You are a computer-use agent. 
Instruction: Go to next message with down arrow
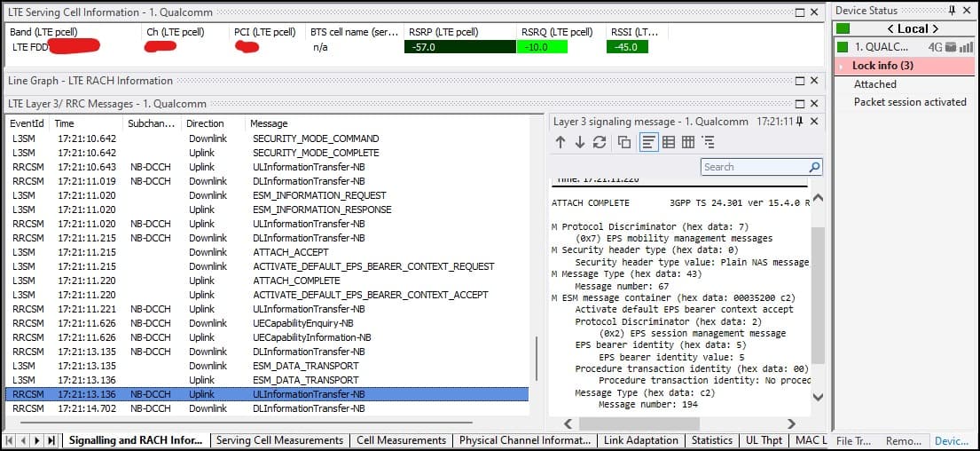coord(579,143)
